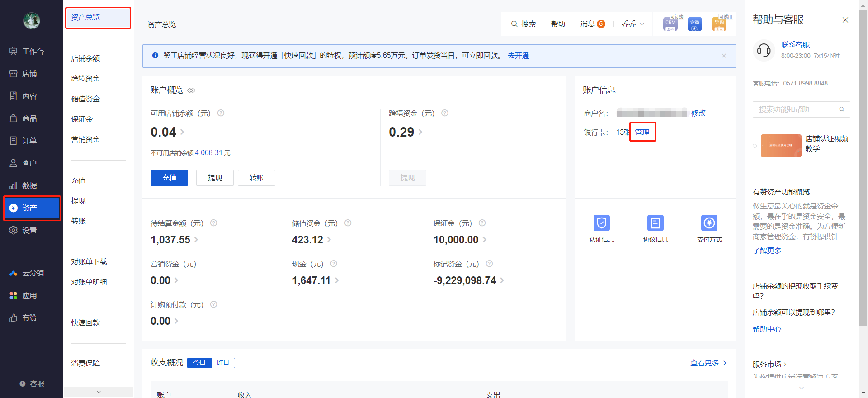This screenshot has height=398, width=868.
Task: Open details arrow beside 423.12
Action: tap(329, 240)
